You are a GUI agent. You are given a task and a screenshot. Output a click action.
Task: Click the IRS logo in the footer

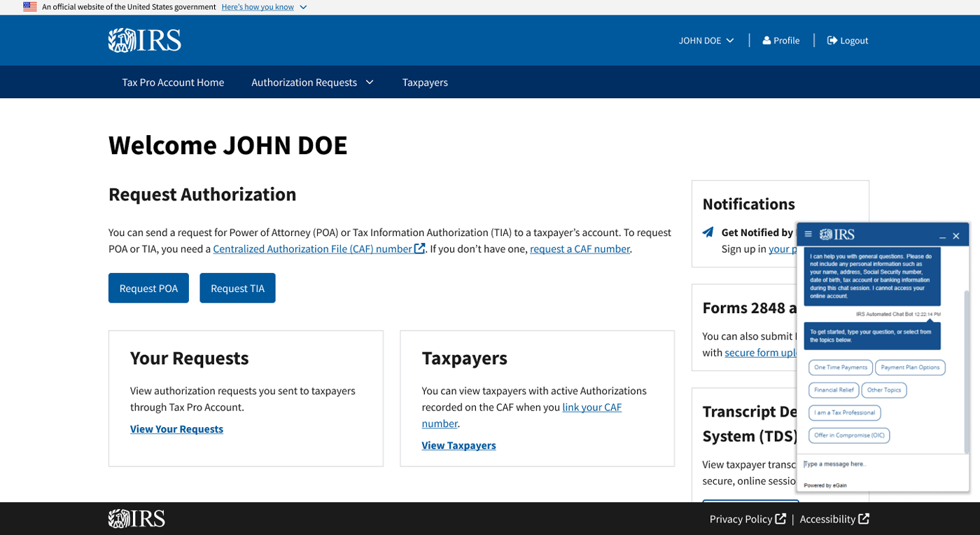pyautogui.click(x=136, y=519)
